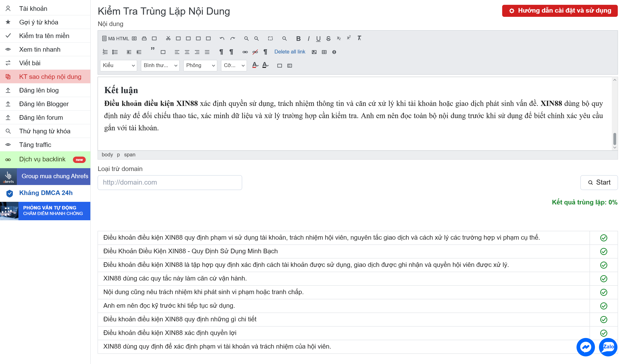Click the Preview icon beside Mã HTML
The width and height of the screenshot is (625, 364).
tap(134, 38)
